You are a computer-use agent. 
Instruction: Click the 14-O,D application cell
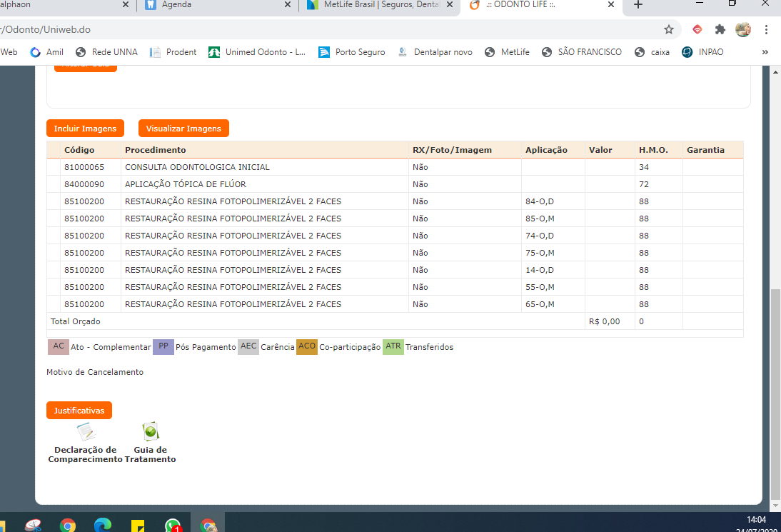click(x=553, y=270)
